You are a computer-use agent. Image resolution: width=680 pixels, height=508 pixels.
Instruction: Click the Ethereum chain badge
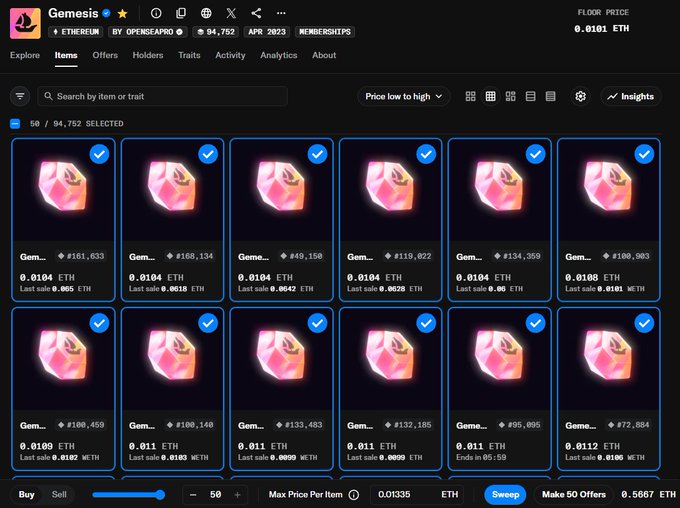76,32
